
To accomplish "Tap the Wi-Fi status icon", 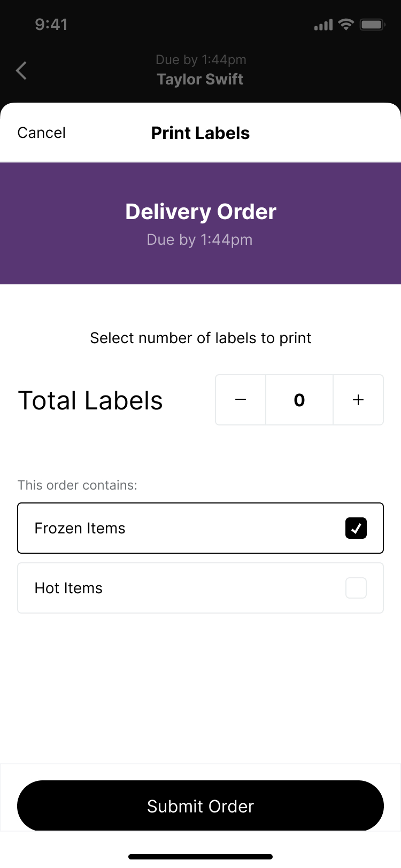I will click(346, 25).
